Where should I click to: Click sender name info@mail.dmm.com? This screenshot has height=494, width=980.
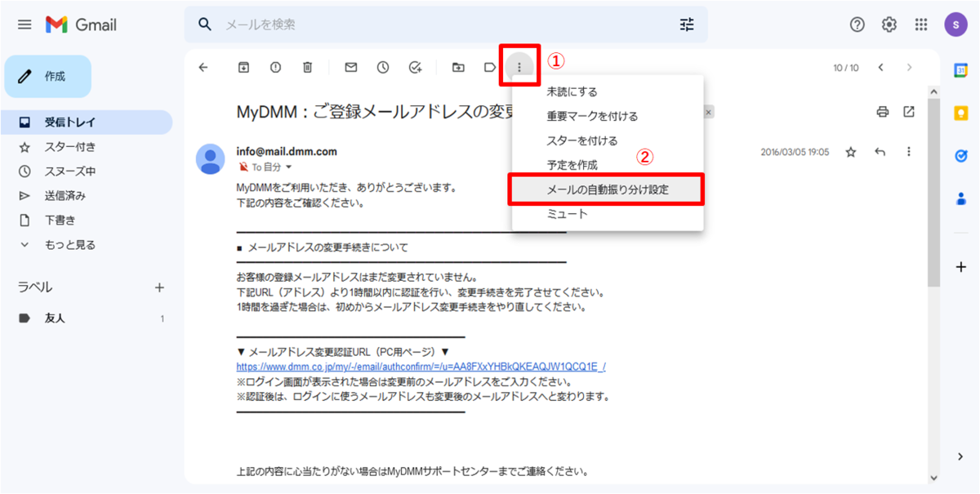click(287, 152)
